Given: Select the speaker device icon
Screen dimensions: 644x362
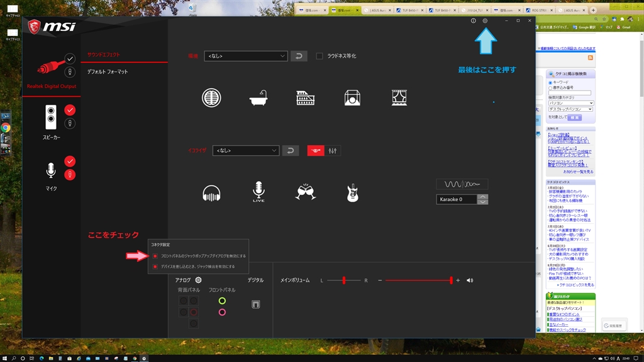Looking at the screenshot, I should (51, 117).
